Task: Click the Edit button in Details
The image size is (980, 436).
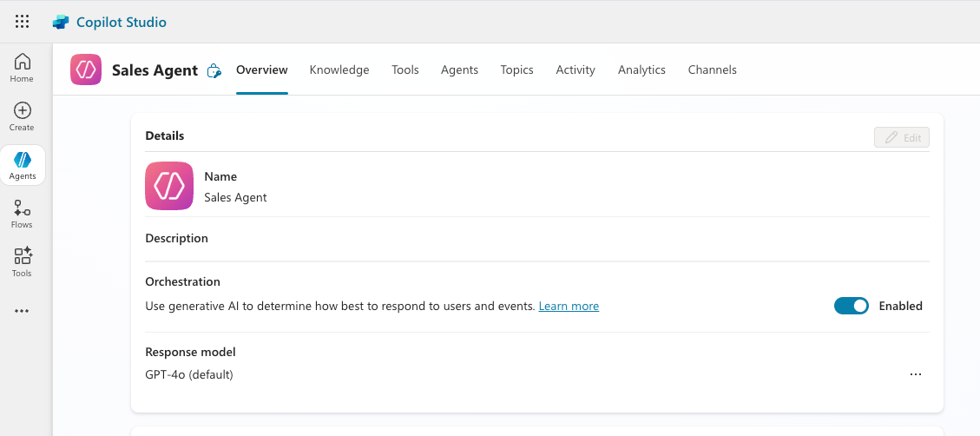Action: click(902, 137)
